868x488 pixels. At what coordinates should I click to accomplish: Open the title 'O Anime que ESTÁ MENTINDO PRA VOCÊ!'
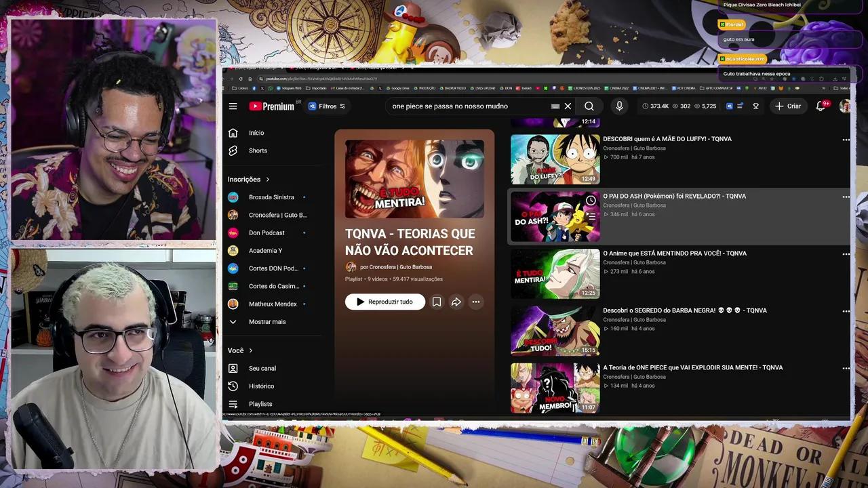pyautogui.click(x=675, y=253)
